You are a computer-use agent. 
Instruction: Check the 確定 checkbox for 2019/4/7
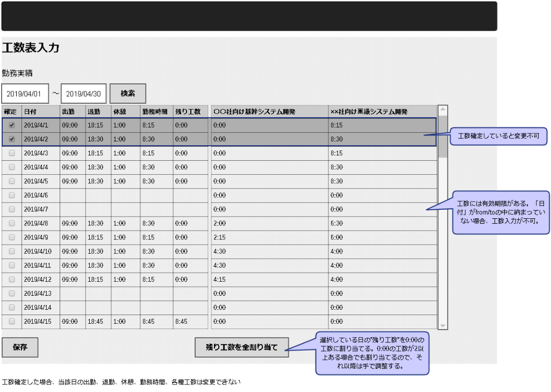(x=12, y=209)
